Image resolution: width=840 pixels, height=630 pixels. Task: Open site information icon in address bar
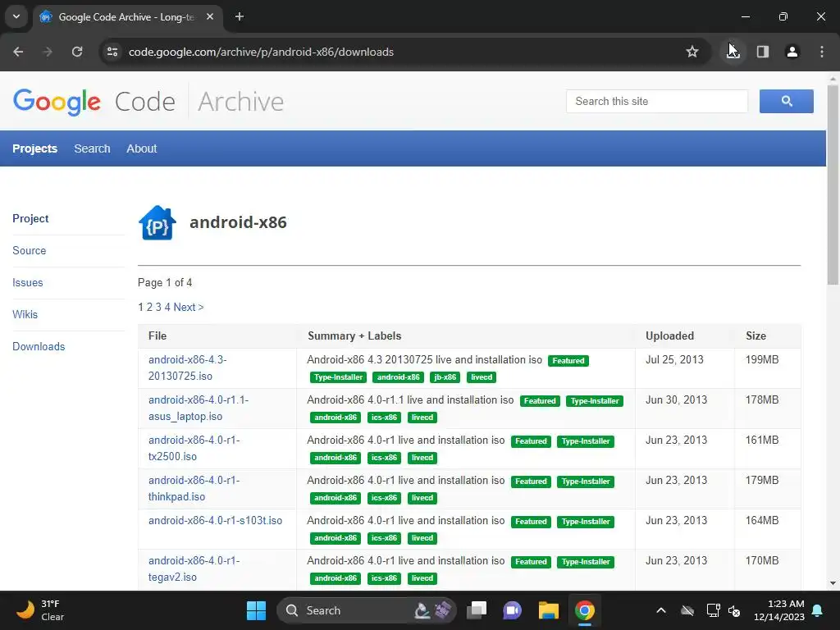(x=112, y=52)
